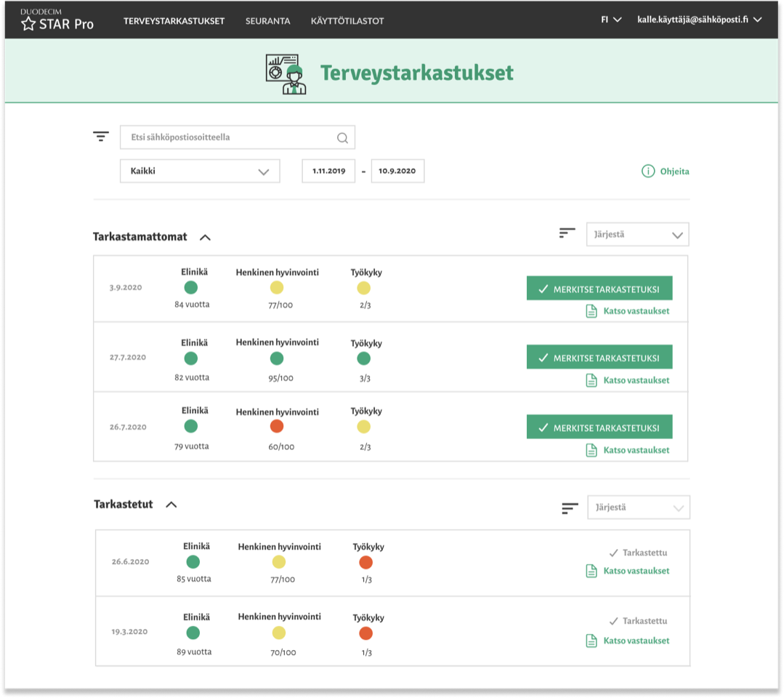784x698 pixels.
Task: Open Katso vastaukset for 19.3.2020
Action: 637,641
